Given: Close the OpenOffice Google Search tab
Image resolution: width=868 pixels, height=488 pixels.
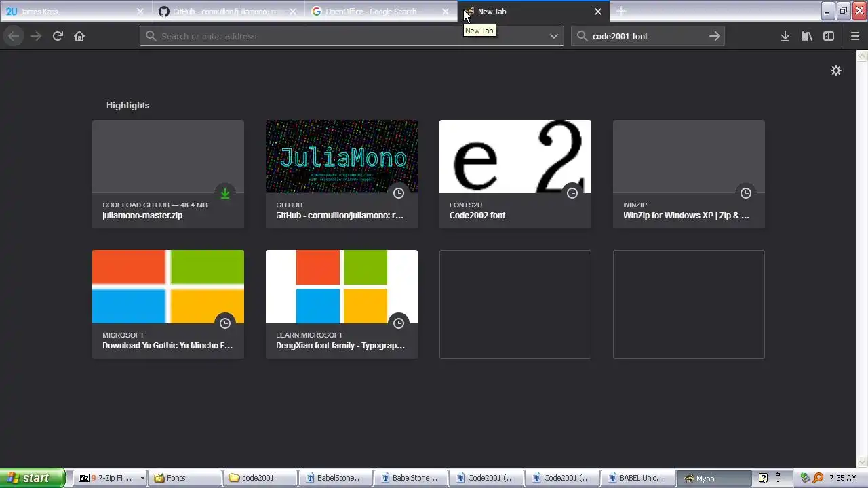Looking at the screenshot, I should coord(446,12).
